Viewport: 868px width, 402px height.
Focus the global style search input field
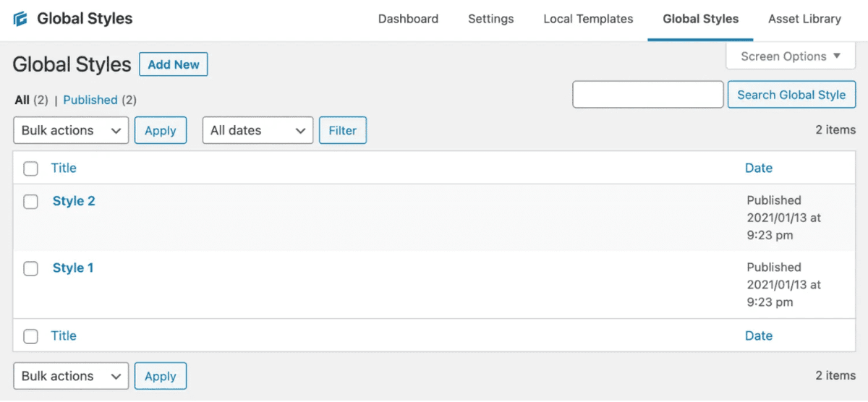click(x=647, y=95)
